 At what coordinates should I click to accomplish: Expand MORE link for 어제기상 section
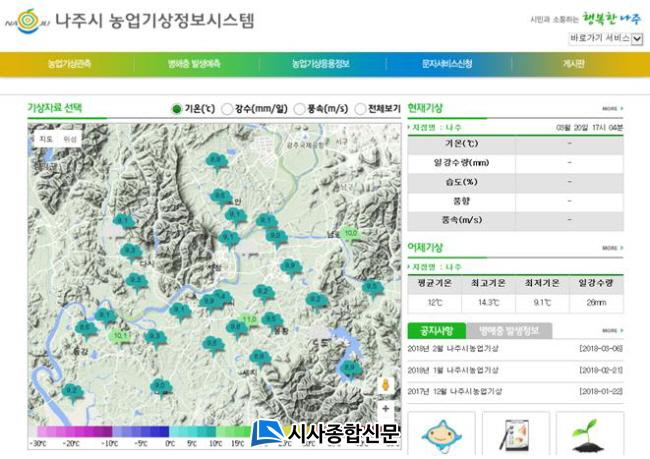[x=612, y=248]
